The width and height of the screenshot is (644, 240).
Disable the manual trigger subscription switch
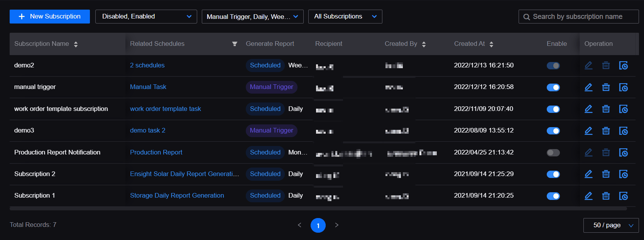553,87
